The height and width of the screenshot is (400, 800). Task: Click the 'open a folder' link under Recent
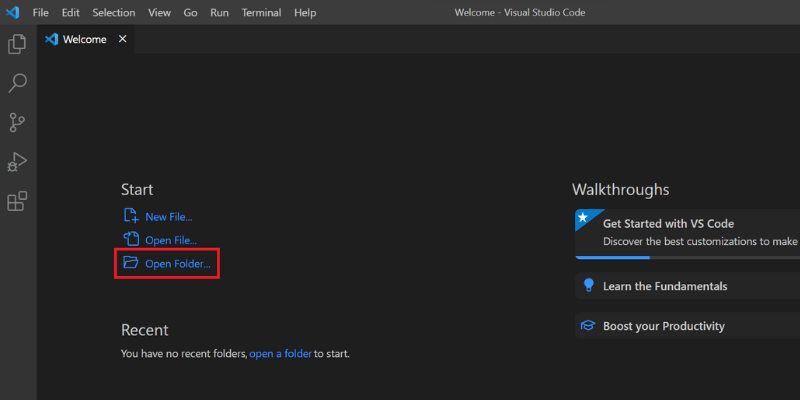(x=280, y=354)
